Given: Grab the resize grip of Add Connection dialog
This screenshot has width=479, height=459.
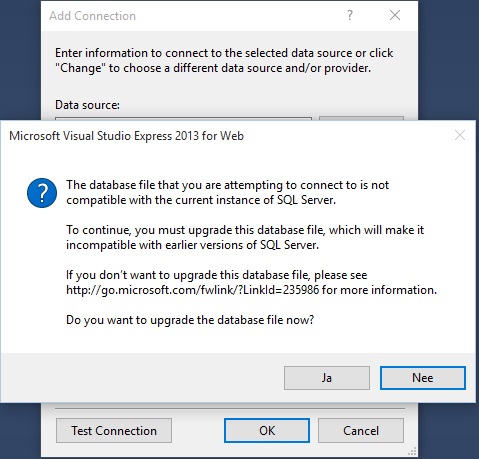Looking at the screenshot, I should [x=412, y=452].
